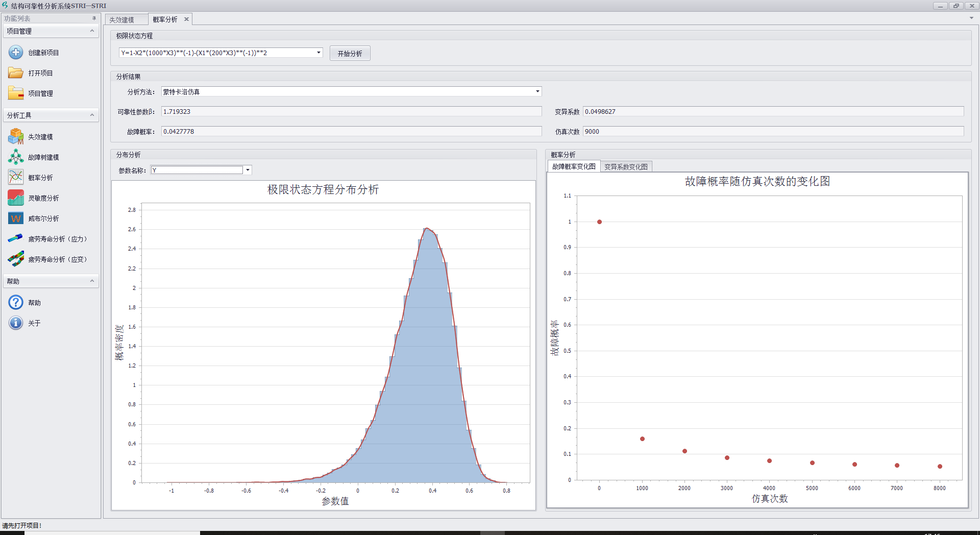Open the 关于 info icon
This screenshot has height=535, width=980.
tap(16, 323)
